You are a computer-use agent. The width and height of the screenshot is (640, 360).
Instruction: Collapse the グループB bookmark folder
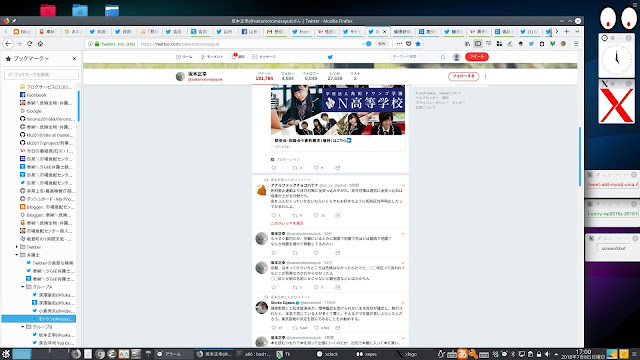pos(23,327)
